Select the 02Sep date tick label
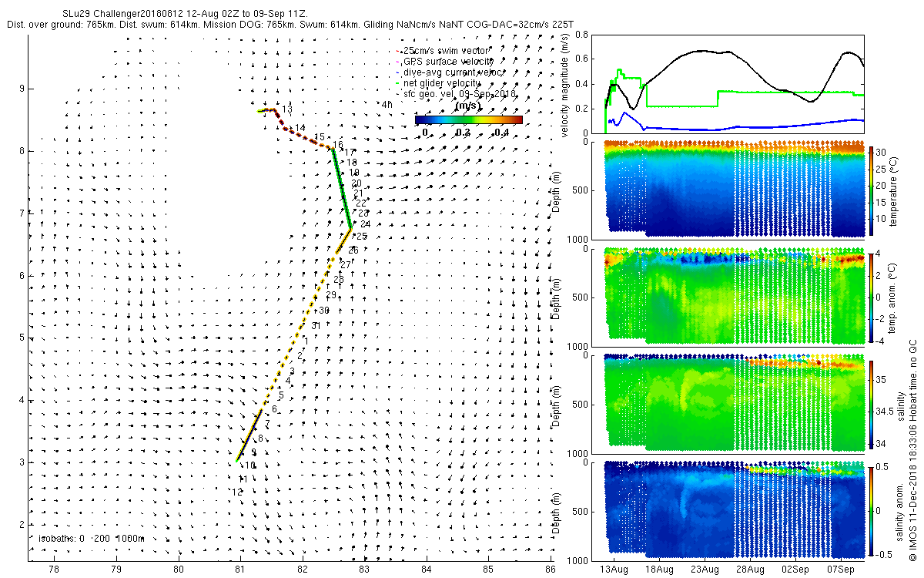The image size is (924, 578). point(795,569)
